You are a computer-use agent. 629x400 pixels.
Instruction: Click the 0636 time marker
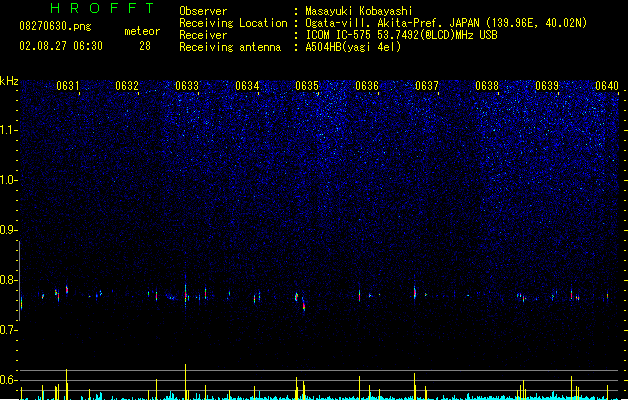[x=367, y=86]
